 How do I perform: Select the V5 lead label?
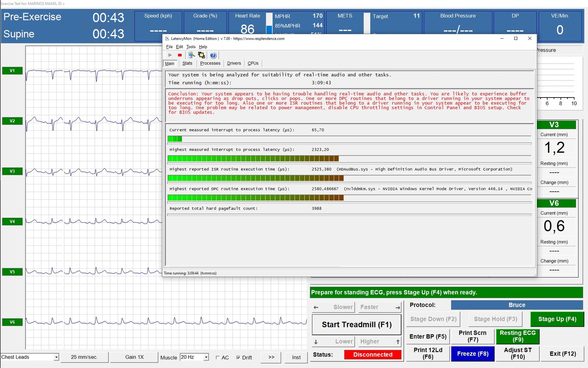12,272
